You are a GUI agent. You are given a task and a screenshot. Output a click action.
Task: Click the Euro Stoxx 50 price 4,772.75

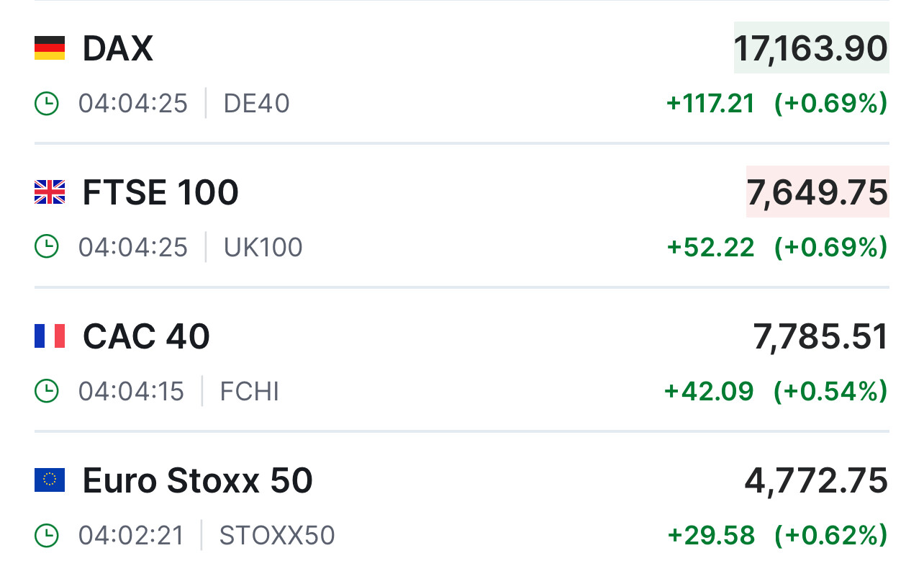click(x=816, y=480)
